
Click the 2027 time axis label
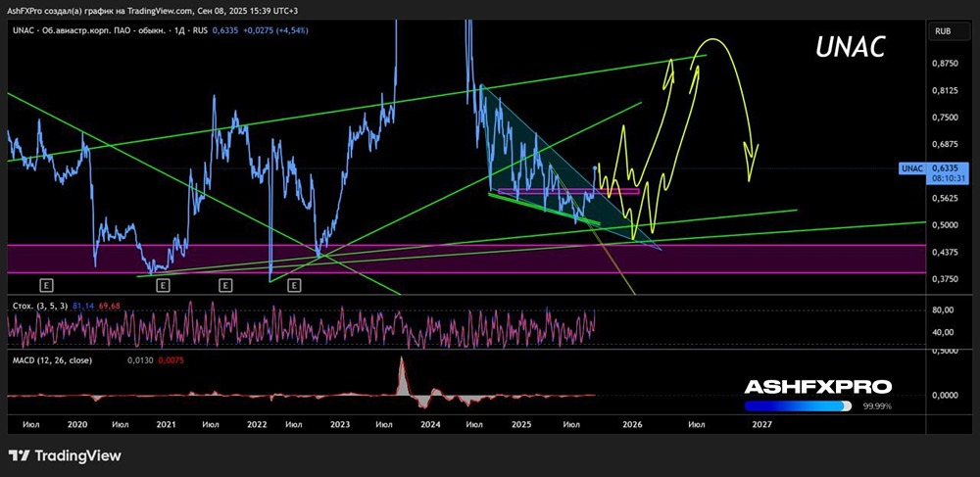pos(761,424)
